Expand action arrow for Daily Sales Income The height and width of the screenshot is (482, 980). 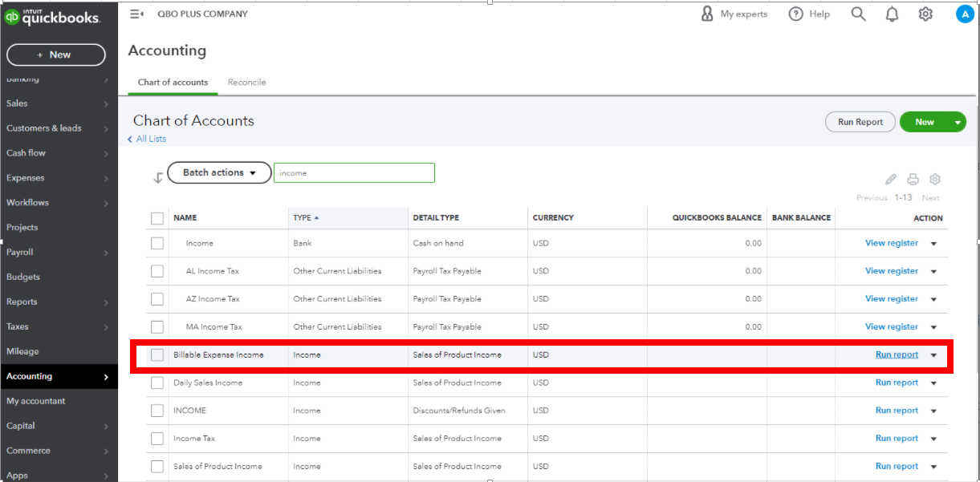[x=933, y=383]
